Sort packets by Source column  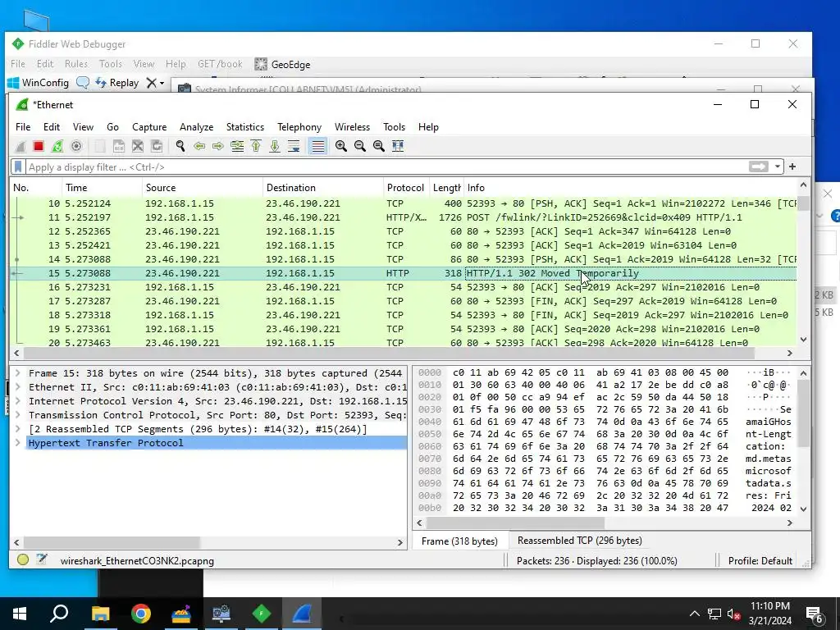[x=203, y=188]
